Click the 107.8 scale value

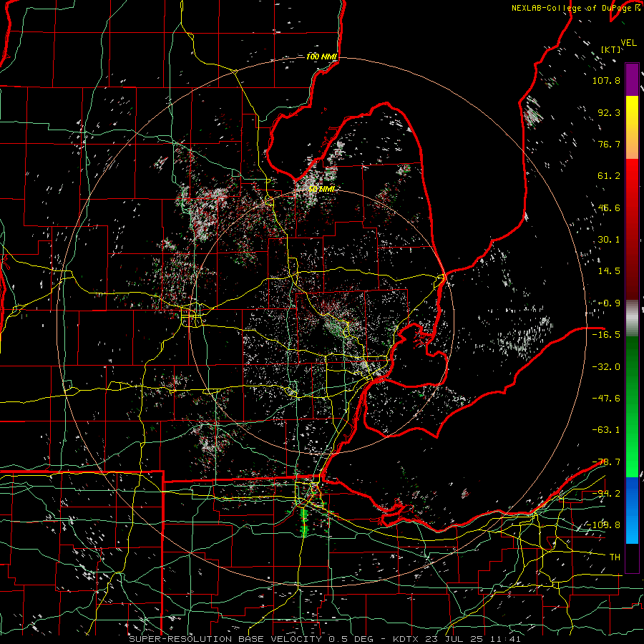[606, 80]
